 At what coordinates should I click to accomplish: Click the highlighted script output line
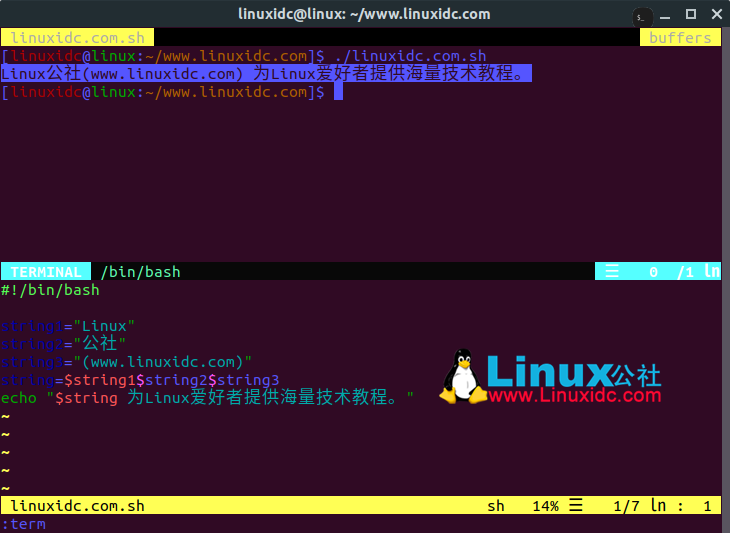click(266, 74)
